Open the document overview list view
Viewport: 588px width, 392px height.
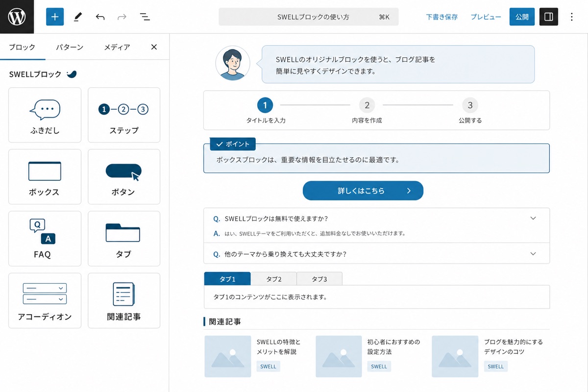pos(145,17)
